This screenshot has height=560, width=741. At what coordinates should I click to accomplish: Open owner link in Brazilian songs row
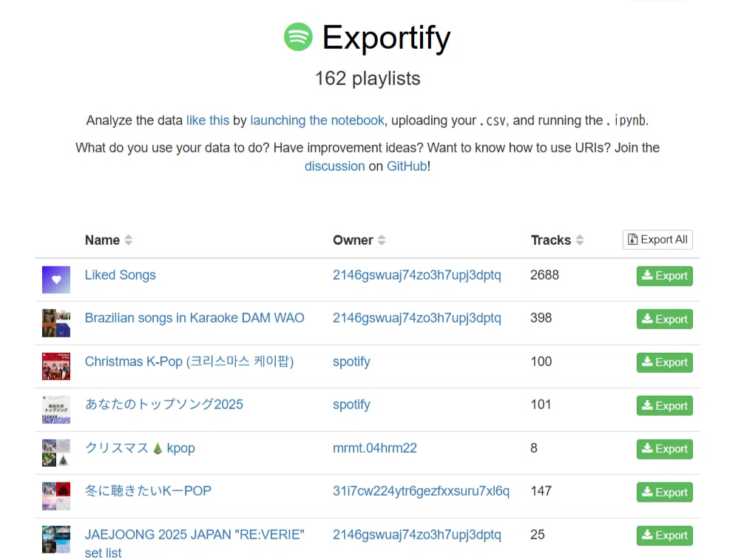416,318
